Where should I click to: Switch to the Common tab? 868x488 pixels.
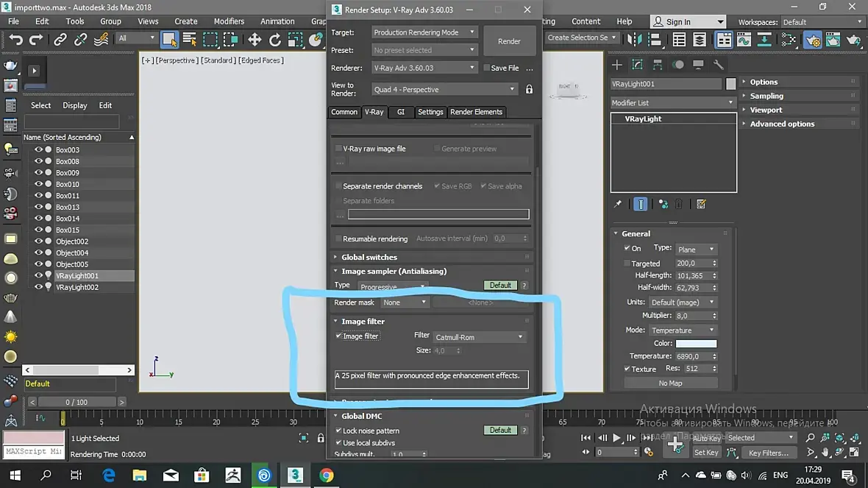[344, 112]
